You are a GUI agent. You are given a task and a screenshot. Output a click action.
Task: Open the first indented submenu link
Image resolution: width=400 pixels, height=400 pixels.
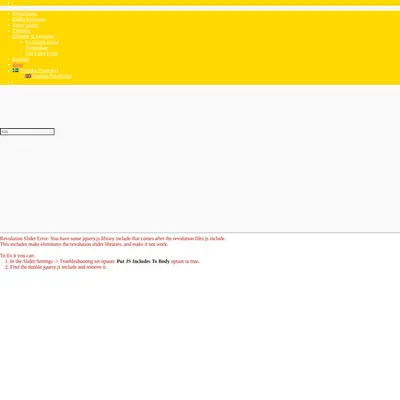click(x=42, y=42)
